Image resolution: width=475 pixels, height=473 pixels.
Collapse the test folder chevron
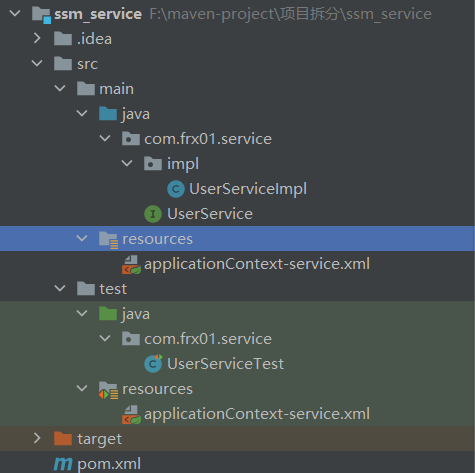point(60,288)
